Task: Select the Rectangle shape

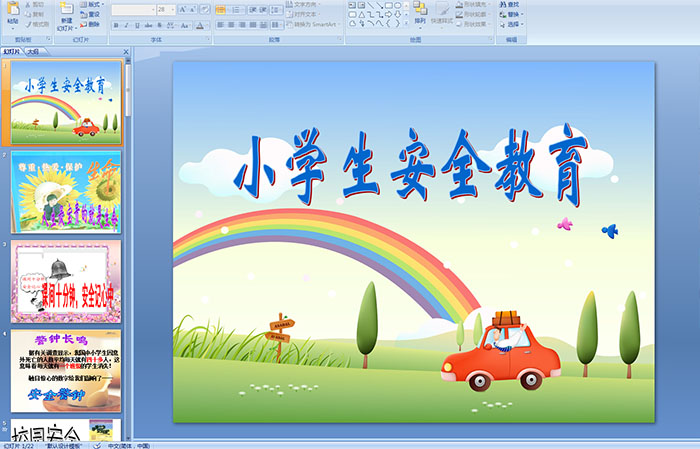Action: pos(388,5)
